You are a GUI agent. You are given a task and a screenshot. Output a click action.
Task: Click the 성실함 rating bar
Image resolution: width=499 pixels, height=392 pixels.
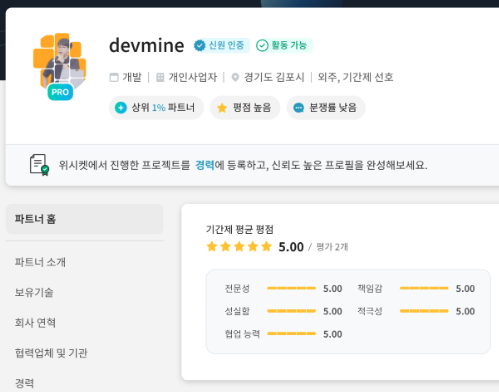[x=291, y=311]
